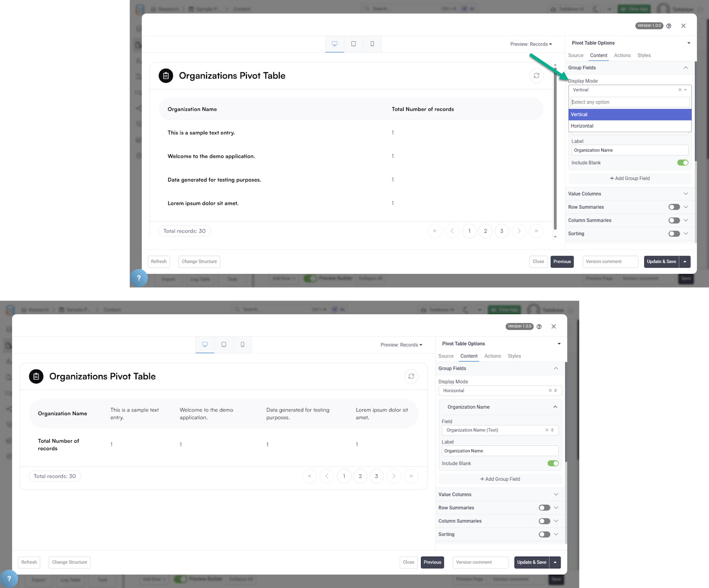Click pivot table refresh icon in horizontal-mode dialog
The width and height of the screenshot is (709, 588).
click(411, 376)
